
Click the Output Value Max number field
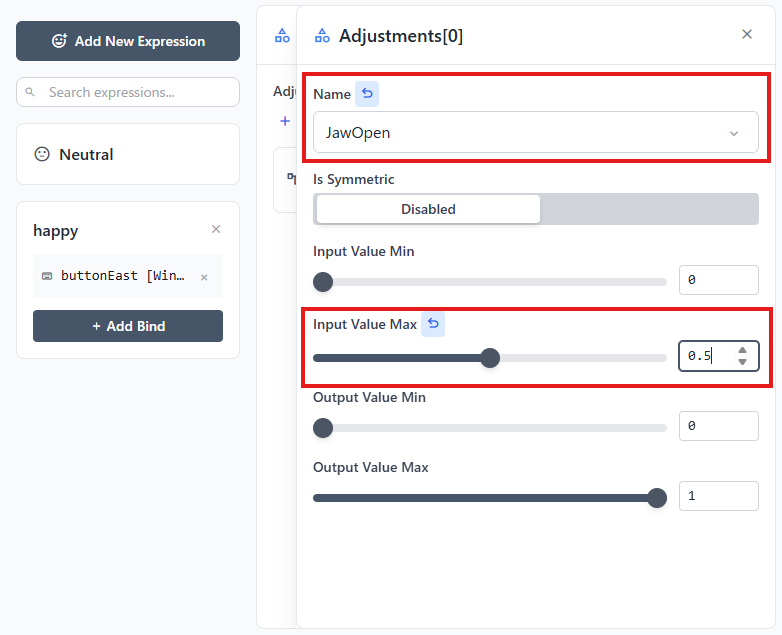pyautogui.click(x=718, y=496)
